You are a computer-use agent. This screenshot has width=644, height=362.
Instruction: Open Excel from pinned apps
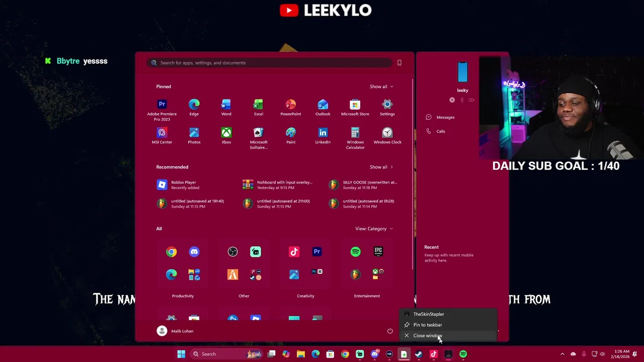tap(258, 108)
